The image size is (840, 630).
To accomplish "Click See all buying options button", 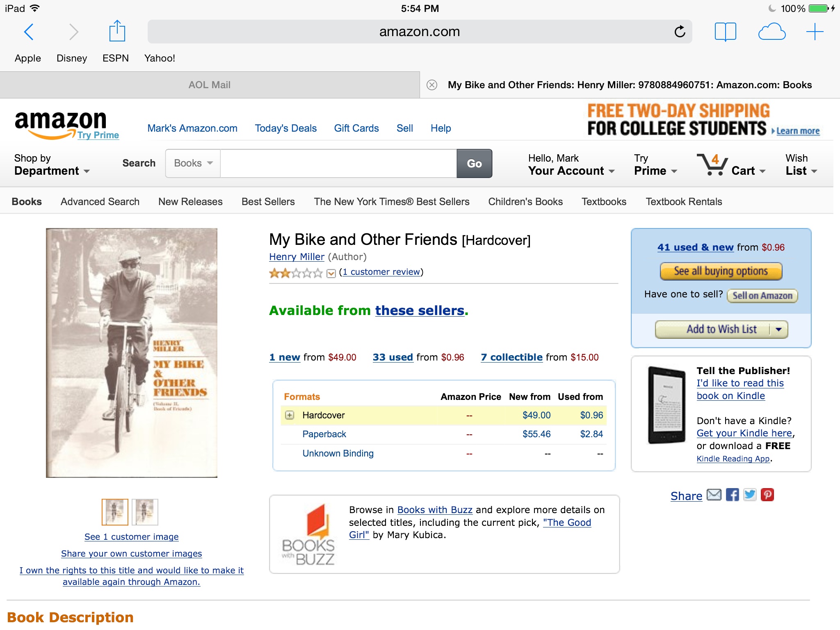I will [721, 271].
